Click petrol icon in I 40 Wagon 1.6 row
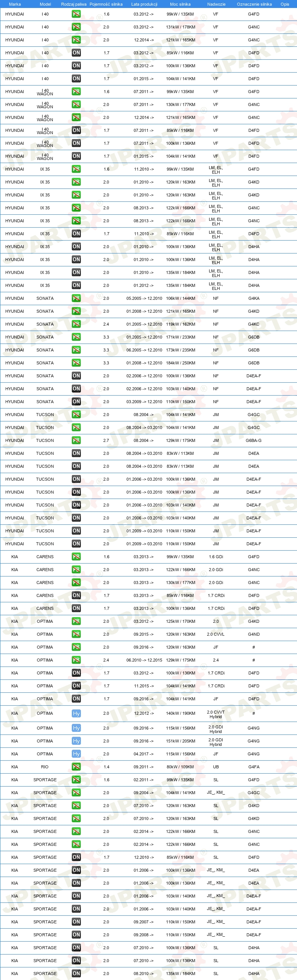 coord(76,92)
